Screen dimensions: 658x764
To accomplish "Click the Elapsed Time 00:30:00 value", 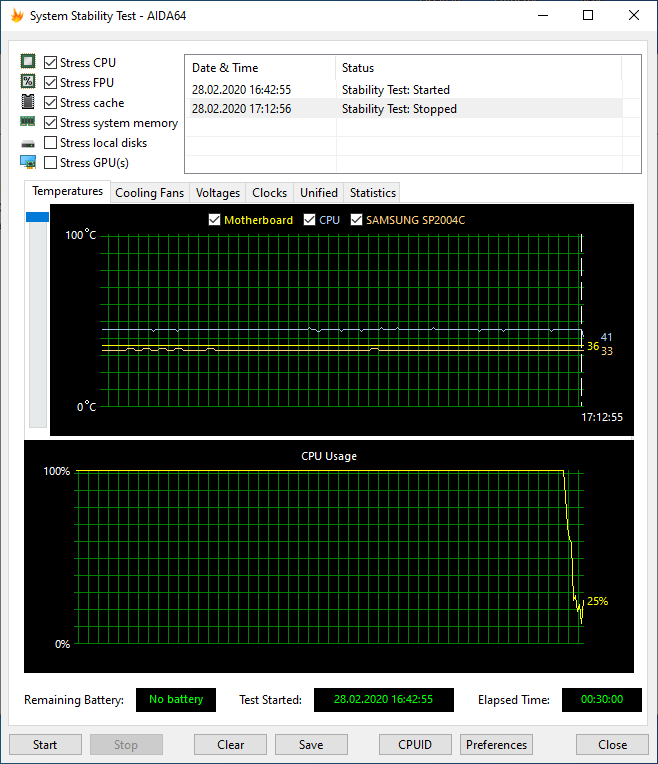I will coord(602,700).
